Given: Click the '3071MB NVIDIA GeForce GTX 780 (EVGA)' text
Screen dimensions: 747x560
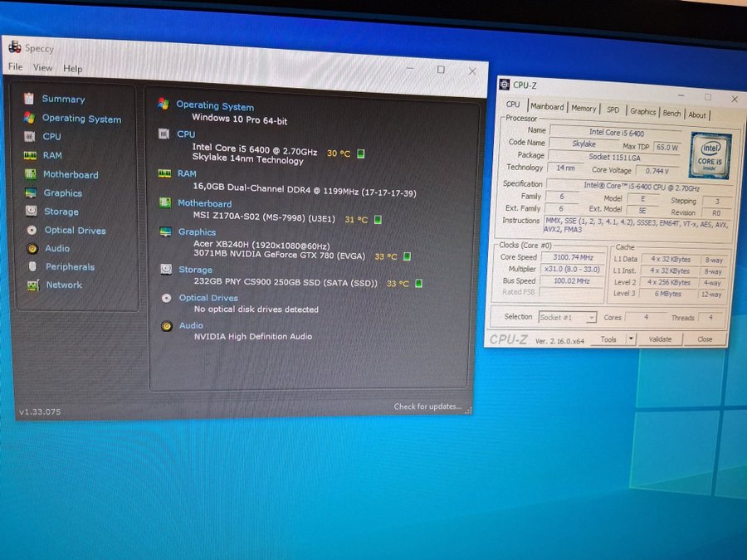Looking at the screenshot, I should pos(279,255).
